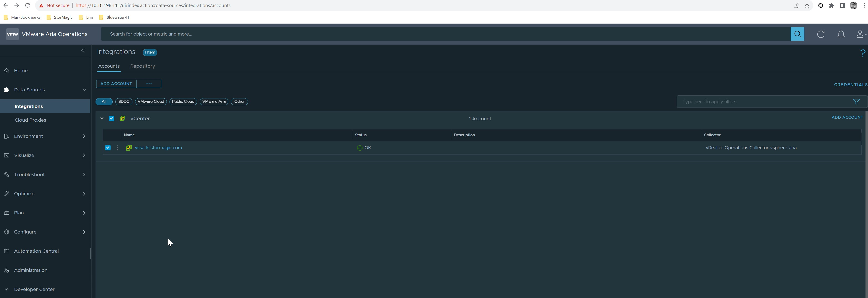Click the Not secure warning icon

41,5
